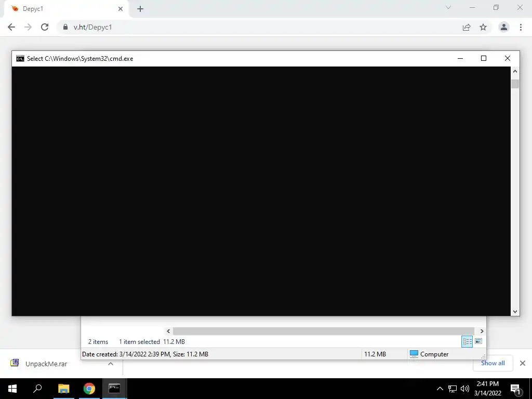The height and width of the screenshot is (399, 532).
Task: Go back in Chrome browser
Action: click(x=11, y=27)
